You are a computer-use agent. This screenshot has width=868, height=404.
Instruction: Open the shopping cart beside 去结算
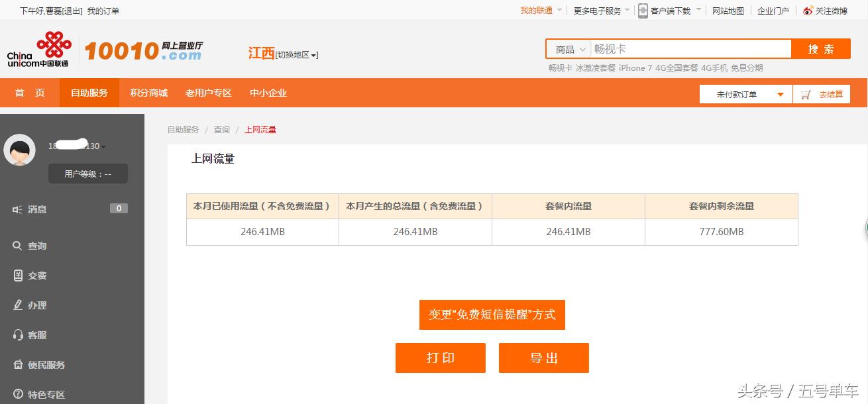[806, 93]
